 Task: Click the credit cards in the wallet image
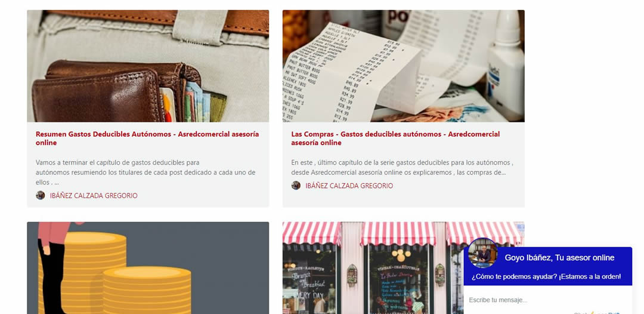[x=168, y=105]
